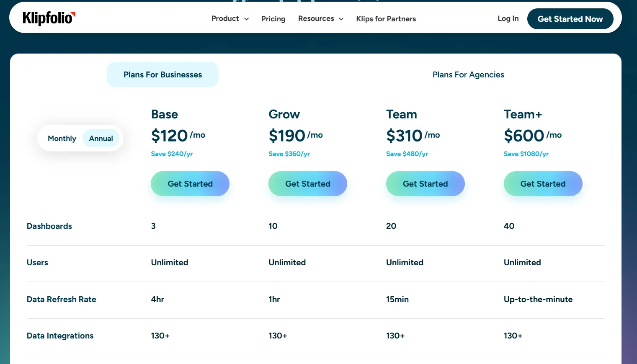Viewport: 637px width, 364px height.
Task: Select Annual billing option
Action: coord(101,138)
